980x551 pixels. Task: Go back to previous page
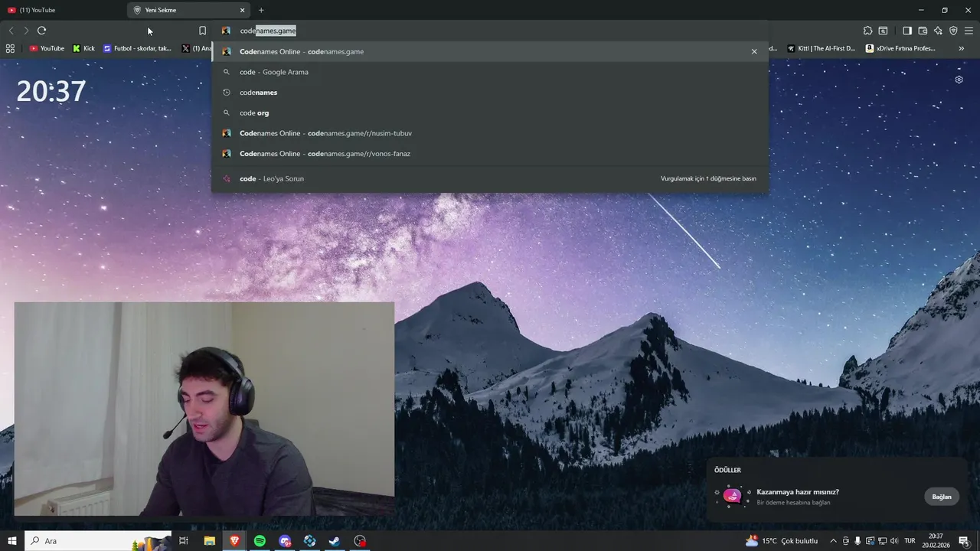[x=11, y=31]
